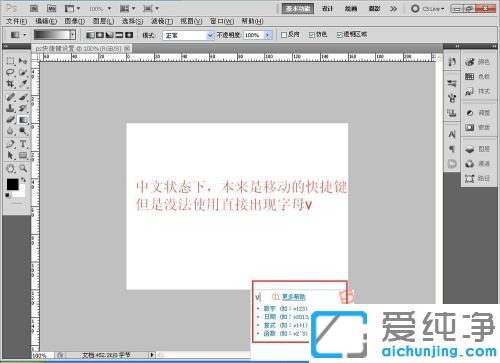The image size is (500, 363).
Task: Open the 选择(S) menu
Action: [x=132, y=21]
